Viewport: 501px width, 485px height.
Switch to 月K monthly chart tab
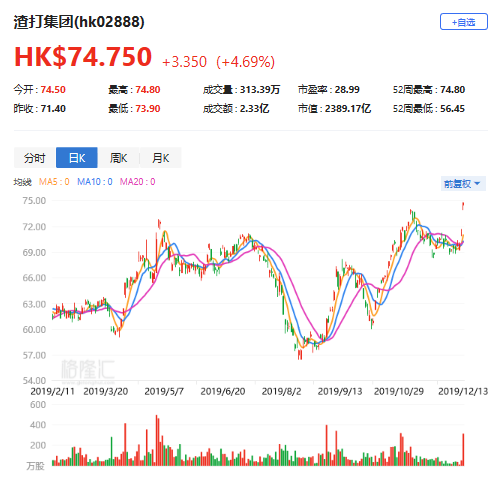point(161,158)
